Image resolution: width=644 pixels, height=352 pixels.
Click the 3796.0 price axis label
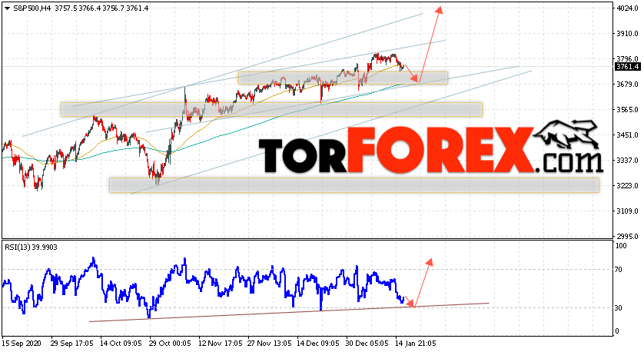(627, 58)
